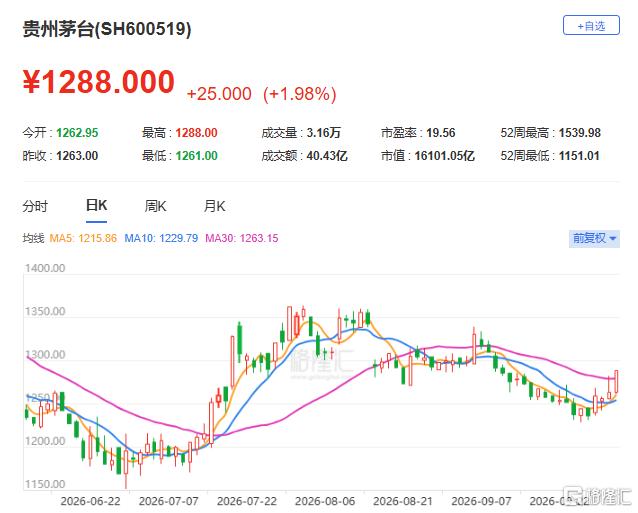Click the 1400.00 price axis label
Viewport: 638px width, 513px height.
coord(45,268)
